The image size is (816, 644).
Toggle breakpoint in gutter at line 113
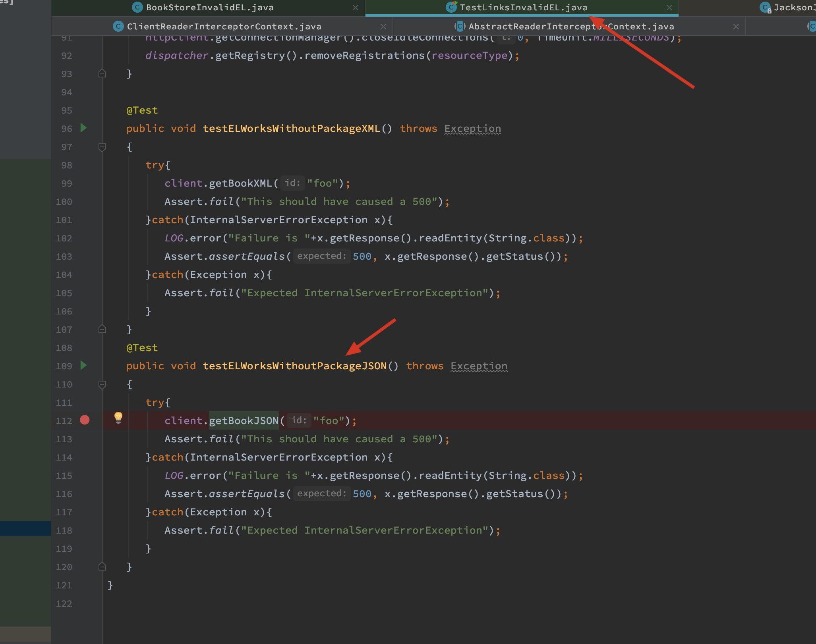tap(85, 439)
